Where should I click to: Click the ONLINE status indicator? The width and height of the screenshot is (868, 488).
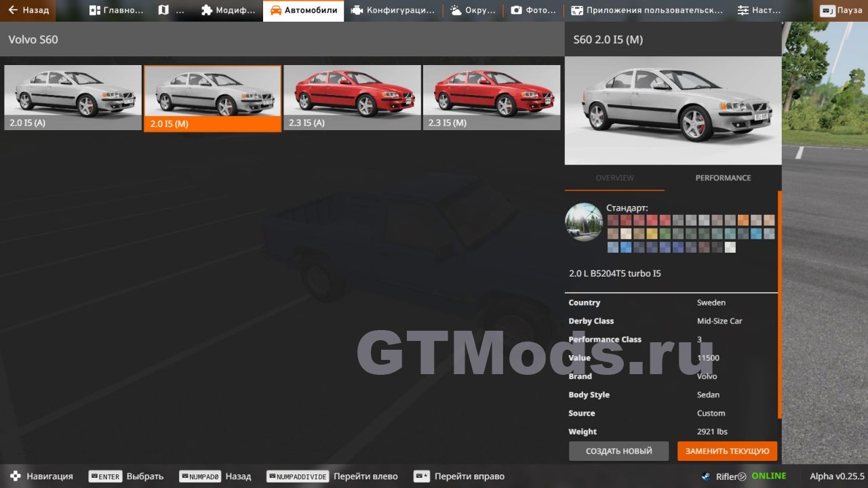point(768,476)
